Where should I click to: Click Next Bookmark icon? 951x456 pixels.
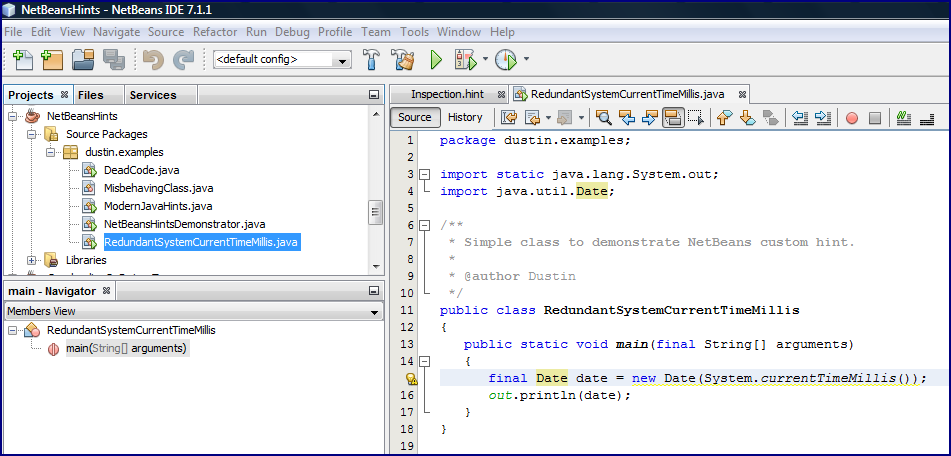click(x=747, y=118)
